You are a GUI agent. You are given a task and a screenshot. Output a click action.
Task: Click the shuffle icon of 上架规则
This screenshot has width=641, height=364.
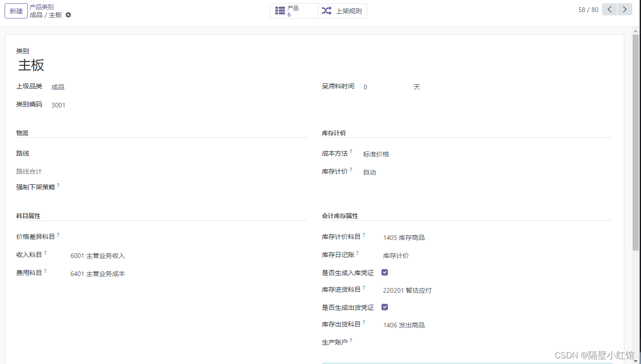click(327, 11)
